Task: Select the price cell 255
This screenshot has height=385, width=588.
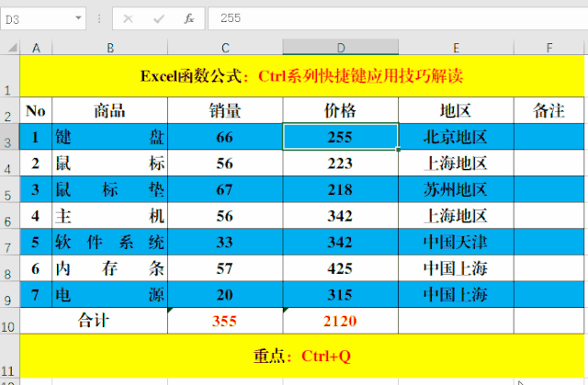Action: click(341, 137)
